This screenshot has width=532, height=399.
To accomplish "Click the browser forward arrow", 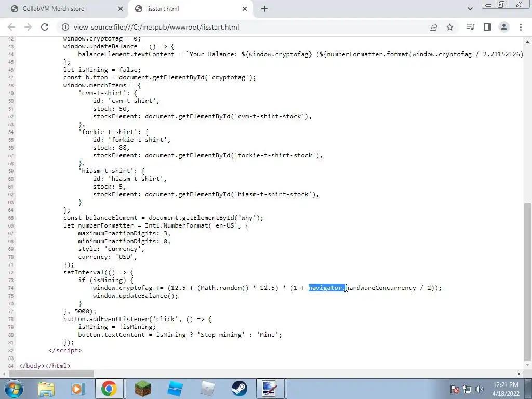I will tap(28, 27).
